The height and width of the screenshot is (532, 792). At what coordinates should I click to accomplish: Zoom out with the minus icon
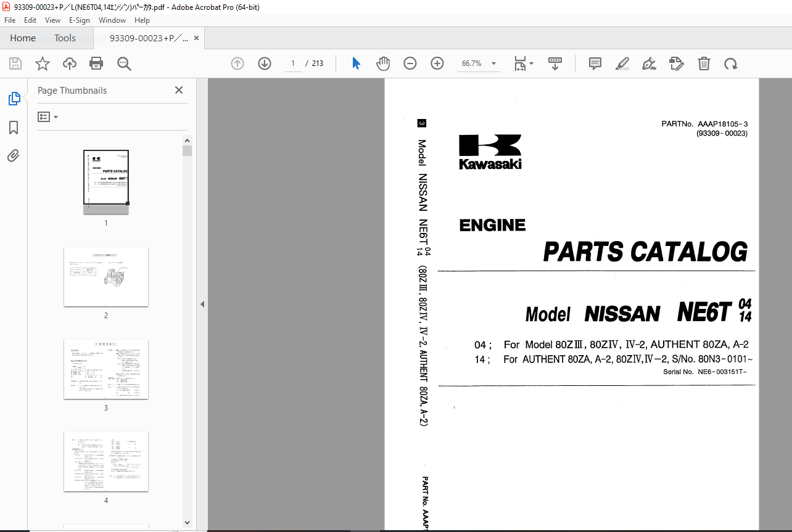pyautogui.click(x=410, y=63)
